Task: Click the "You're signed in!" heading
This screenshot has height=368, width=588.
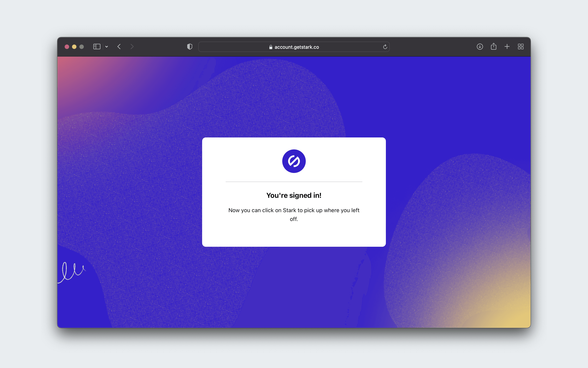Action: (294, 195)
